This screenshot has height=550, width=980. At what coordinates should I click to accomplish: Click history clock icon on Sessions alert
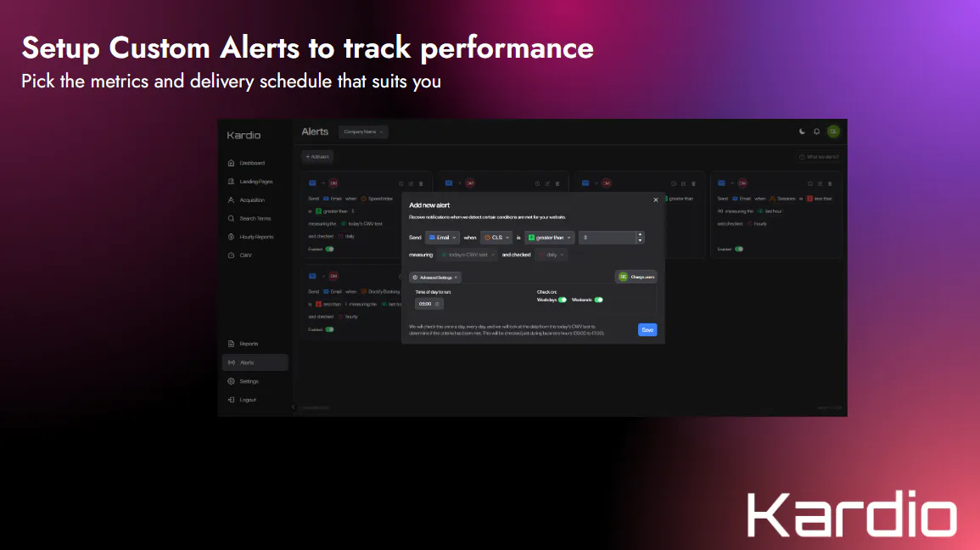pos(810,183)
